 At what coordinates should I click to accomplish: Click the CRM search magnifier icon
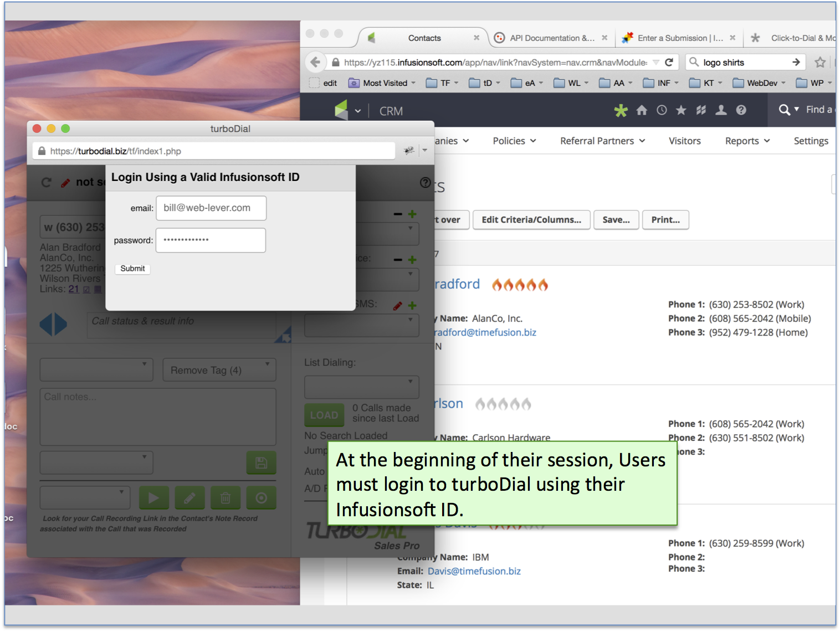(784, 110)
